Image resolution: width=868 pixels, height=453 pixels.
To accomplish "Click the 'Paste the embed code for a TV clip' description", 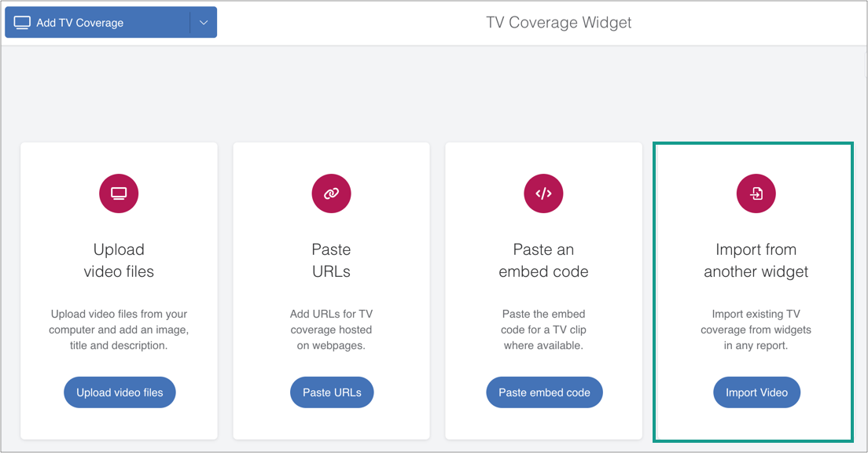I will click(543, 330).
